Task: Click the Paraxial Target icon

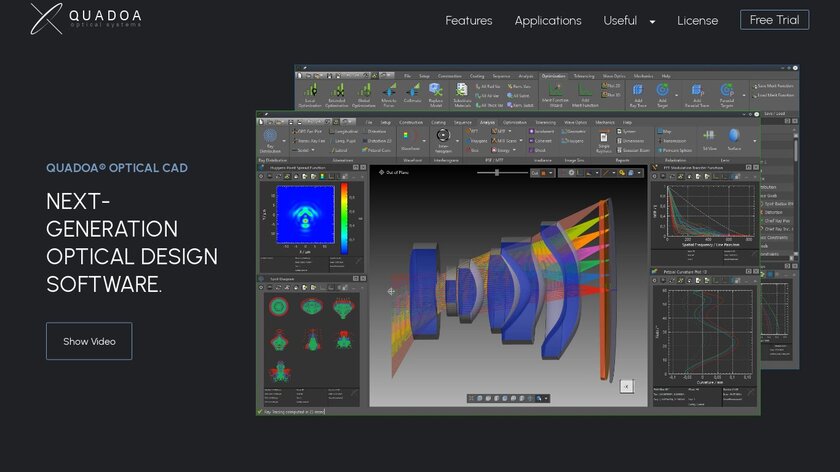Action: (x=727, y=95)
